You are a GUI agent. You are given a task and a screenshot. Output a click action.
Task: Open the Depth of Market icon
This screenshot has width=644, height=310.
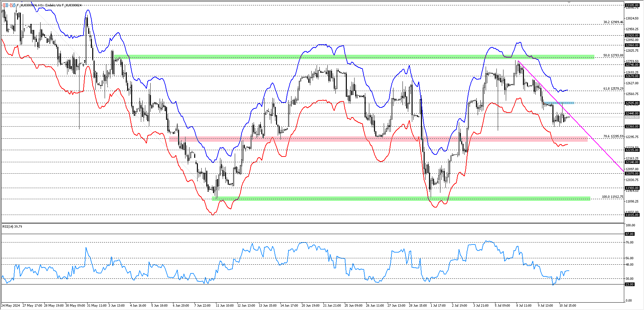coord(12,5)
